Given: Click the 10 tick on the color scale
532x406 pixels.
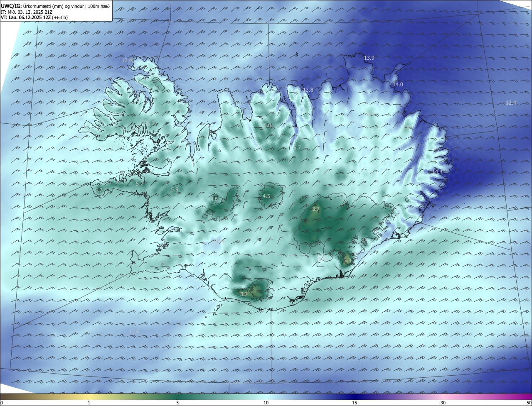Looking at the screenshot, I should 266,403.
